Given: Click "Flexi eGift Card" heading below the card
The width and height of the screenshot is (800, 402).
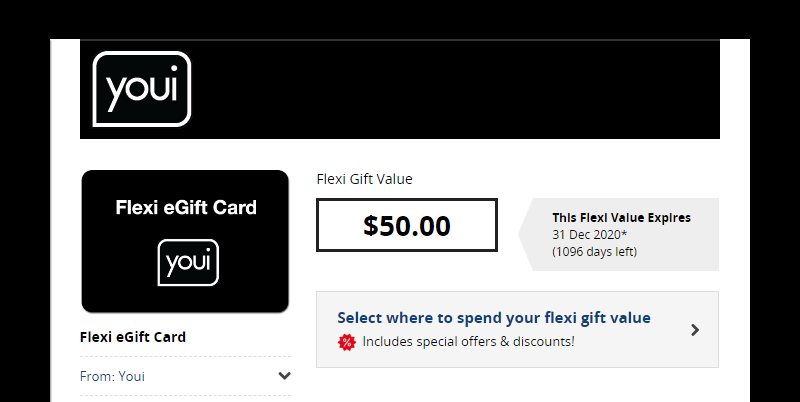Looking at the screenshot, I should pyautogui.click(x=133, y=337).
